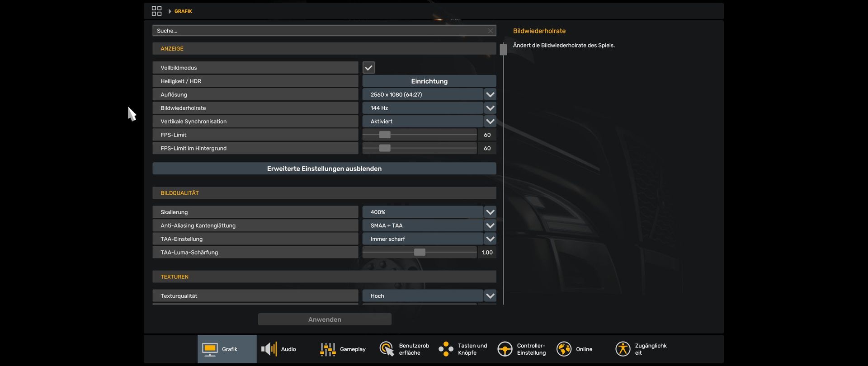The image size is (868, 366).
Task: Click the settings list scrollbar thumb
Action: click(503, 49)
